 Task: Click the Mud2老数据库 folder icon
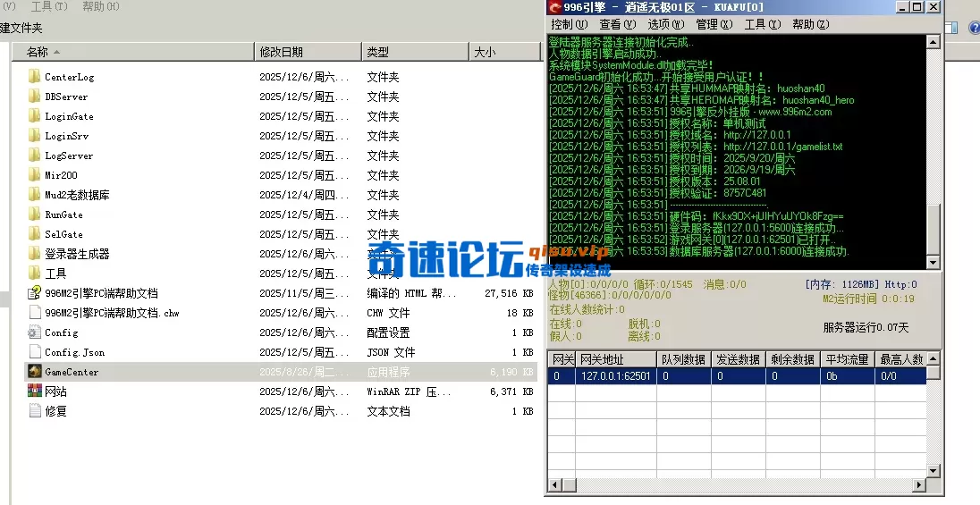click(34, 194)
